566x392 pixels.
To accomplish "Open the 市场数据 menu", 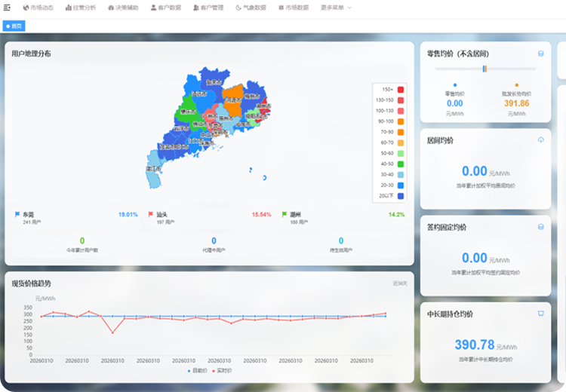I will (x=294, y=8).
